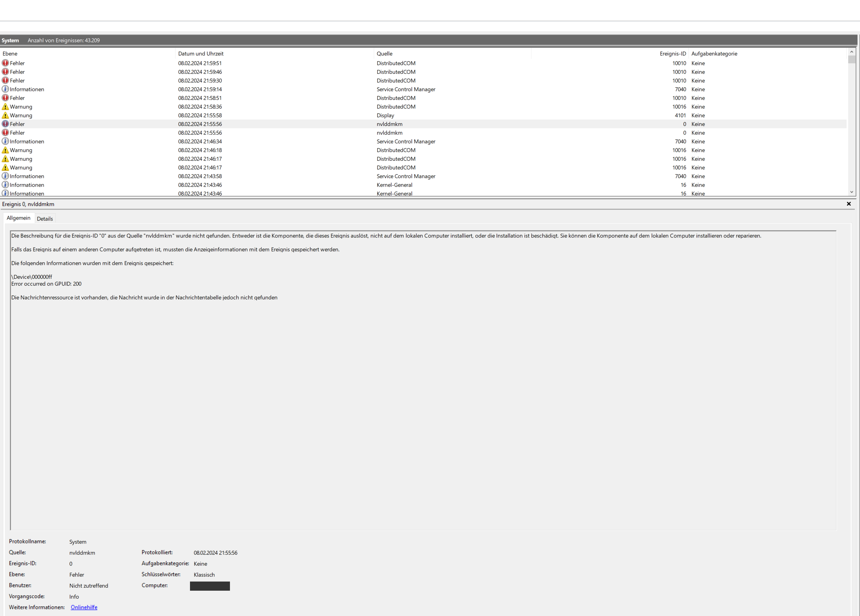Sort by Ebene column header
The width and height of the screenshot is (860, 616).
coord(10,54)
